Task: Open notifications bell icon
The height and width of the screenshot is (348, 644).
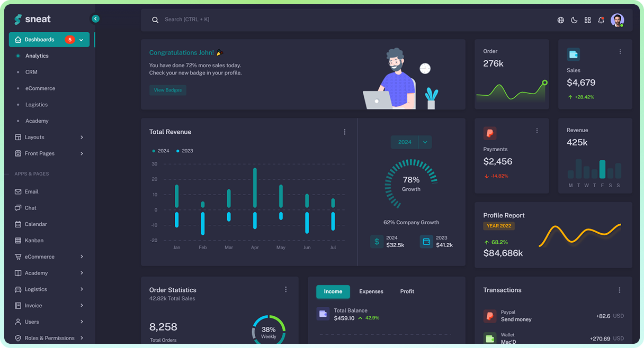Action: click(601, 20)
